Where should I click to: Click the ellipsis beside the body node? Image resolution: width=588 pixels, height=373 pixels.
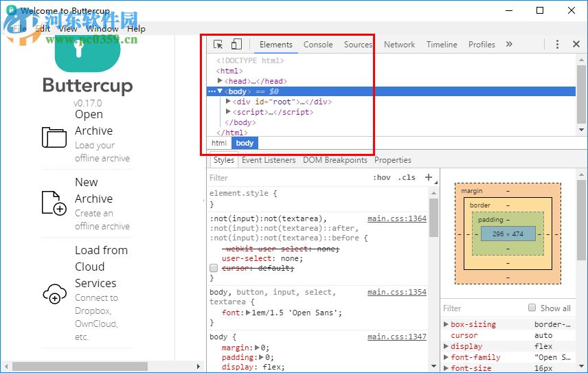click(x=212, y=91)
